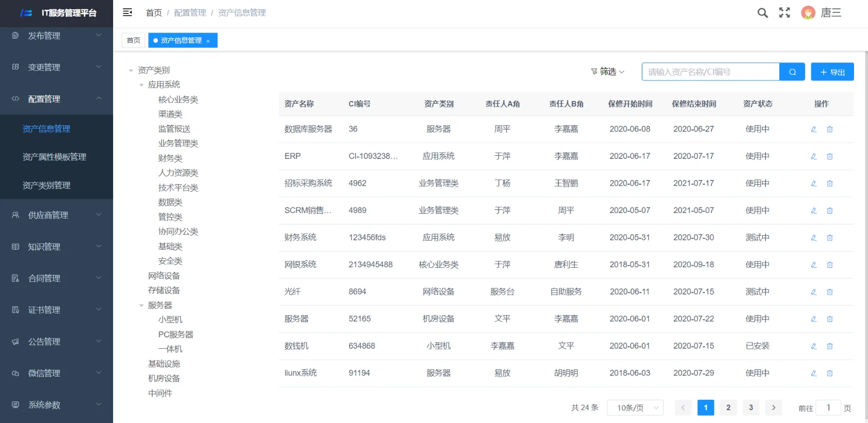Collapse the sidebar with the hamburger icon

[x=128, y=12]
